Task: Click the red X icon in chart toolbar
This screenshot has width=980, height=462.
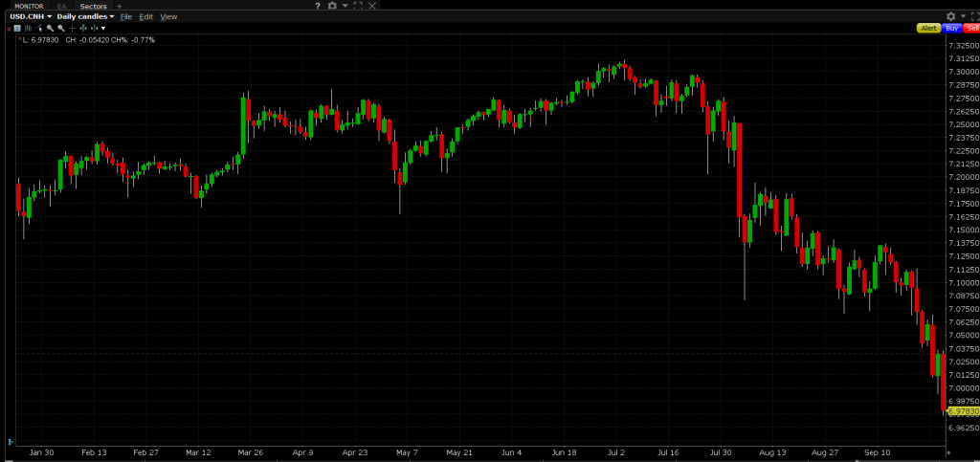Action: 8,29
